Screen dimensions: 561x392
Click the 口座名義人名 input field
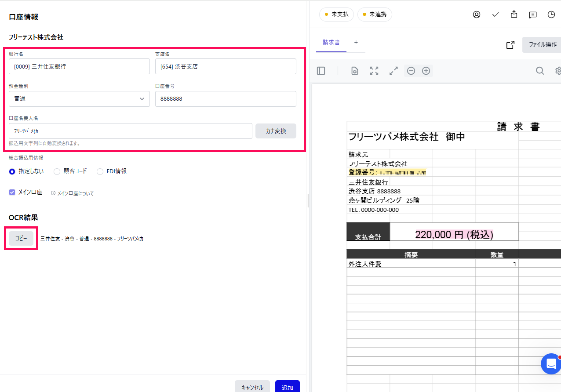[131, 131]
